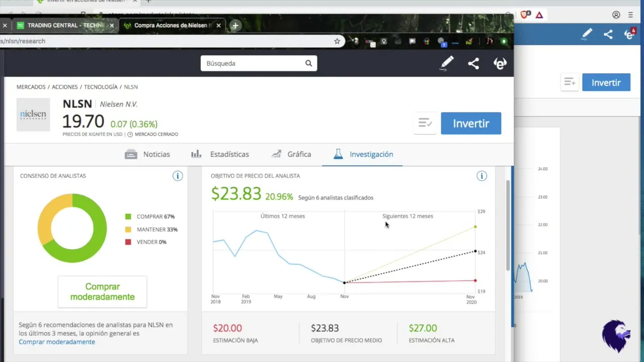Click the Brave rewards triangle icon
The height and width of the screenshot is (362, 644).
click(539, 15)
